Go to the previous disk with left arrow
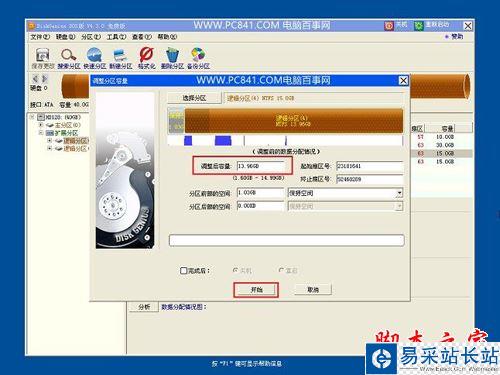Viewport: 500px width, 375px height. [x=35, y=79]
